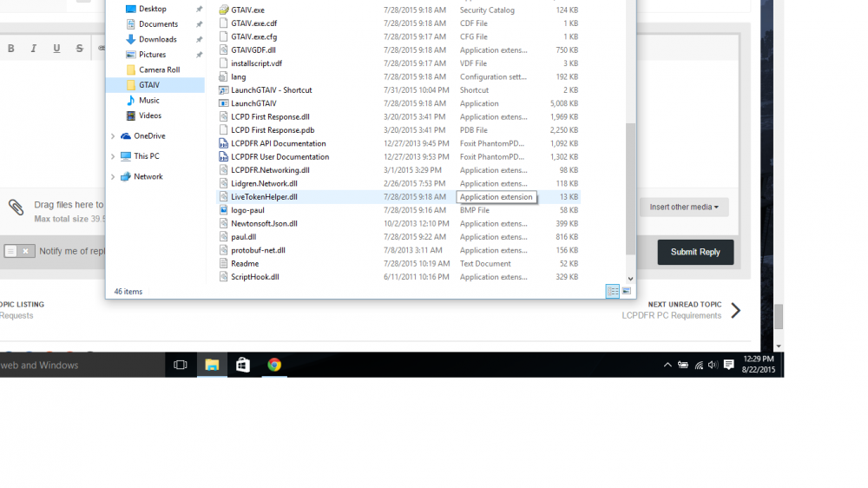The width and height of the screenshot is (868, 488).
Task: Select the Lidgren.Network.dll file icon
Action: pos(224,183)
